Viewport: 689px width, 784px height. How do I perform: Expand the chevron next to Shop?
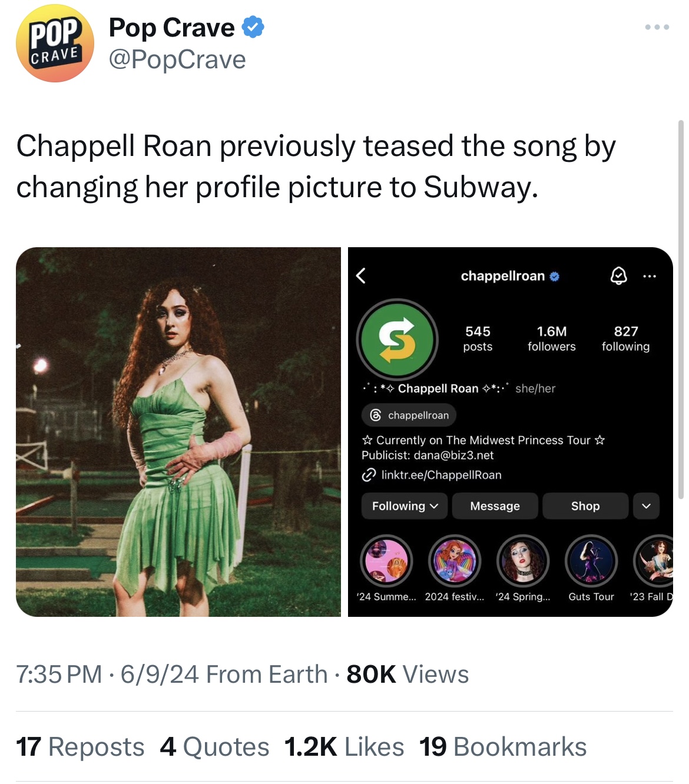(646, 506)
